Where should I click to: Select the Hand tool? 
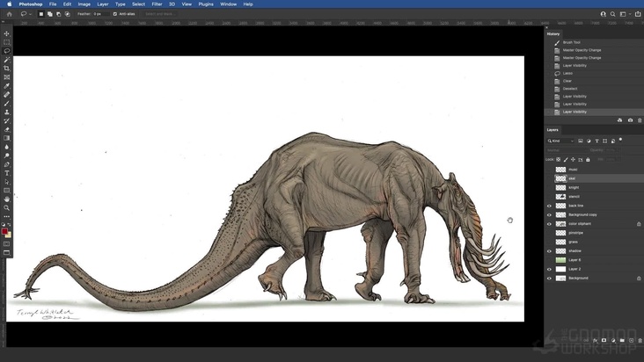tap(6, 199)
